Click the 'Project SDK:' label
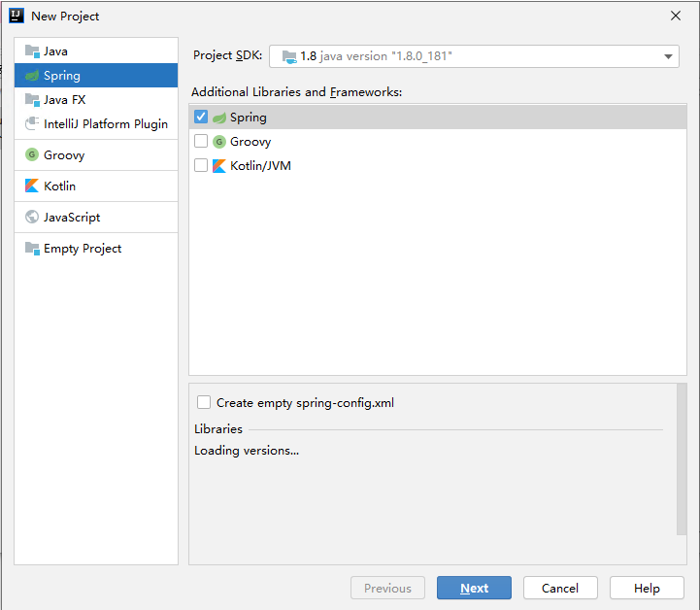 point(228,55)
